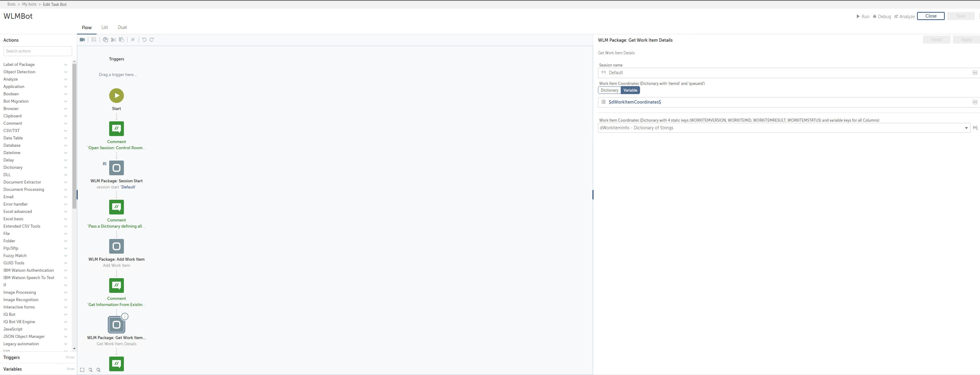Click the record (camera) toolbar icon
The width and height of the screenshot is (980, 375).
[x=82, y=40]
